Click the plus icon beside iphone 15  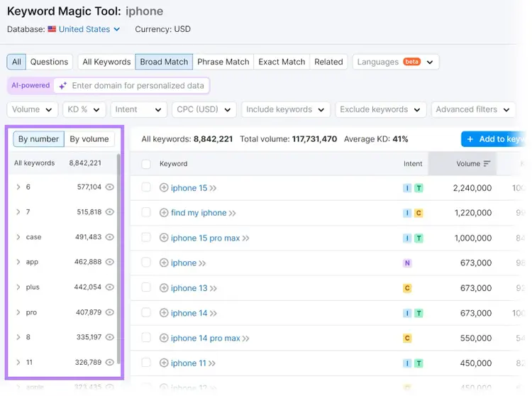pos(164,187)
